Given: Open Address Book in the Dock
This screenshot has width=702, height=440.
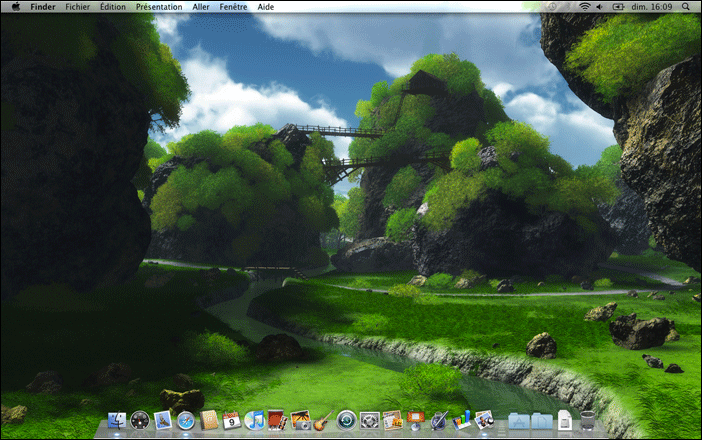Looking at the screenshot, I should [x=209, y=421].
